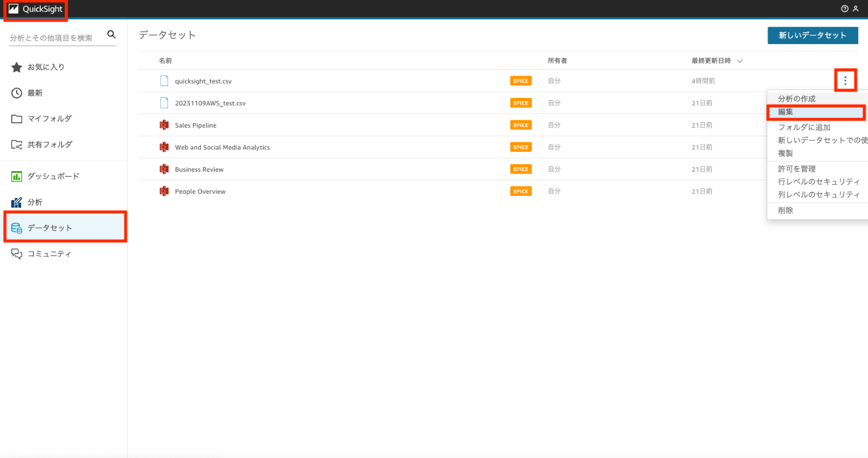Click the Sales Pipeline dataset icon
Viewport: 868px width, 458px height.
coord(164,125)
